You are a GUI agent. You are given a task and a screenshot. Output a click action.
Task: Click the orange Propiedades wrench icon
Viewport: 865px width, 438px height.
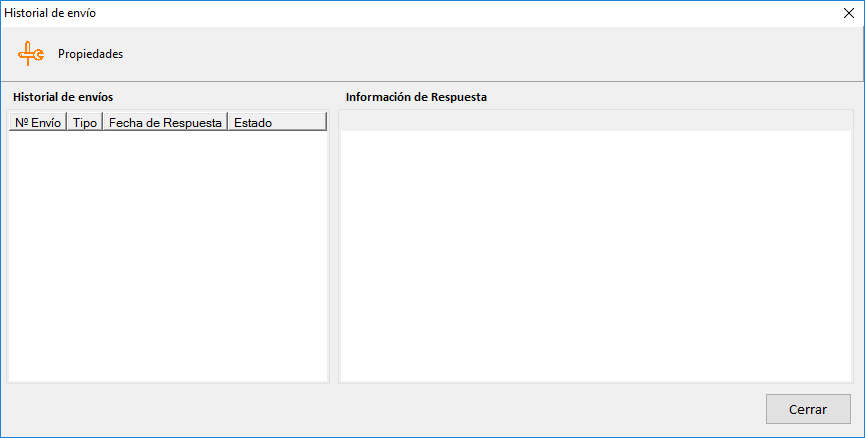click(31, 54)
